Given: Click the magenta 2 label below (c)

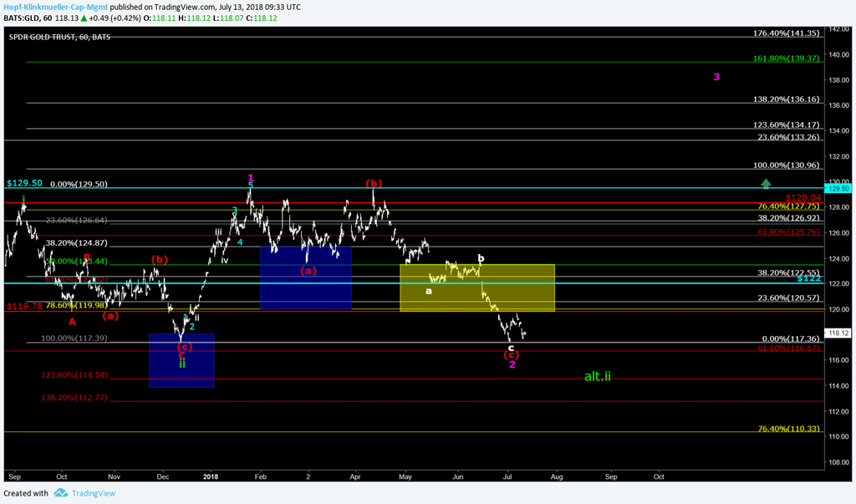Looking at the screenshot, I should pos(512,365).
